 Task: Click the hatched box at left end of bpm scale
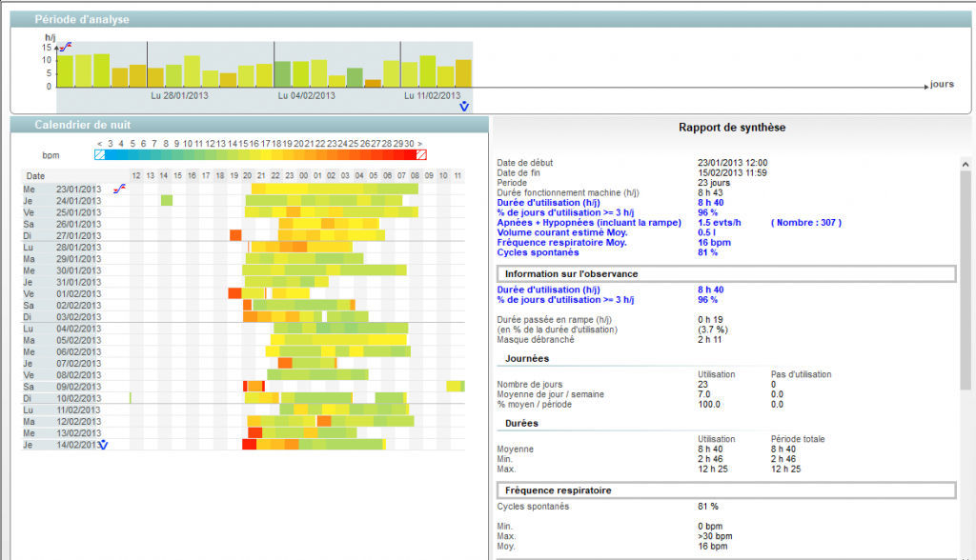pos(100,154)
